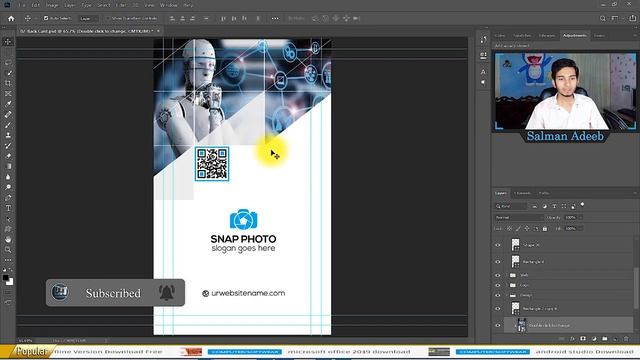This screenshot has height=360, width=640.
Task: Select the Frame tool
Action: click(8, 93)
